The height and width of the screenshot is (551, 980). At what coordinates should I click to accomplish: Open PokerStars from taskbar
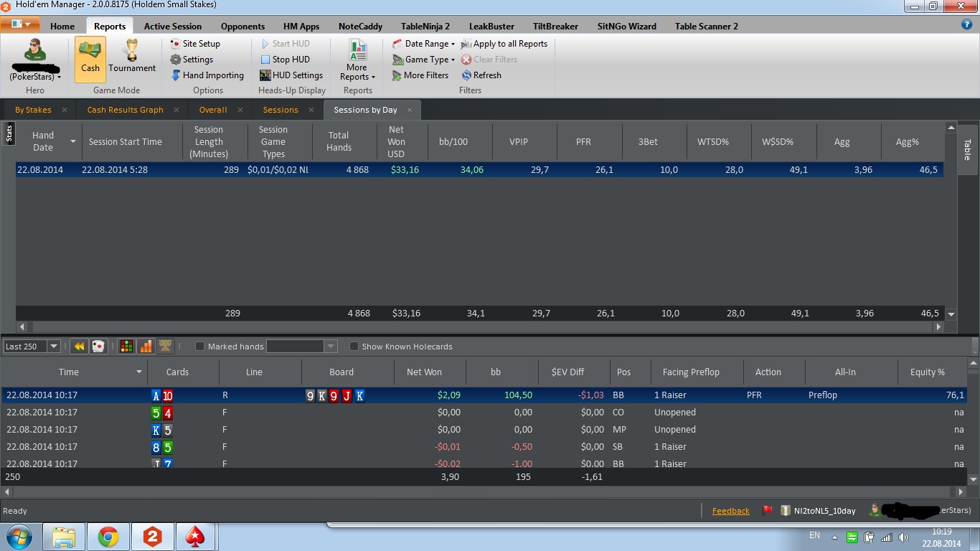click(196, 537)
